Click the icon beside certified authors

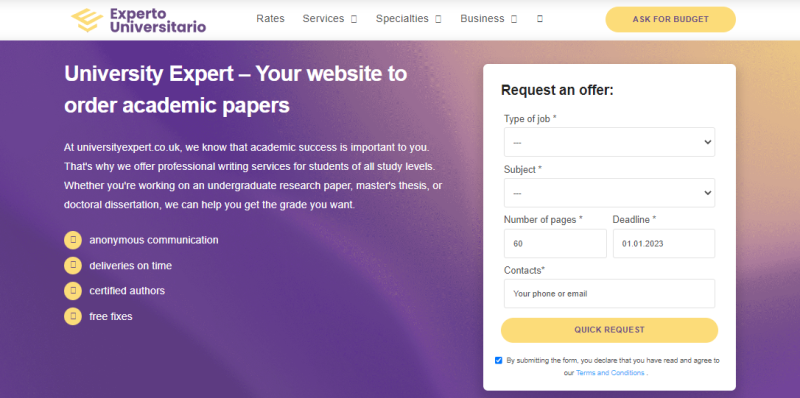tap(73, 291)
